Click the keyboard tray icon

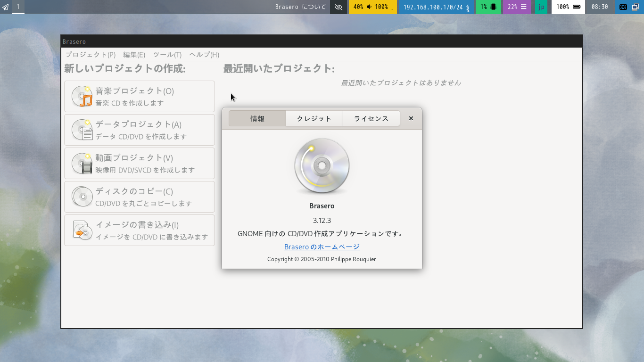[623, 7]
